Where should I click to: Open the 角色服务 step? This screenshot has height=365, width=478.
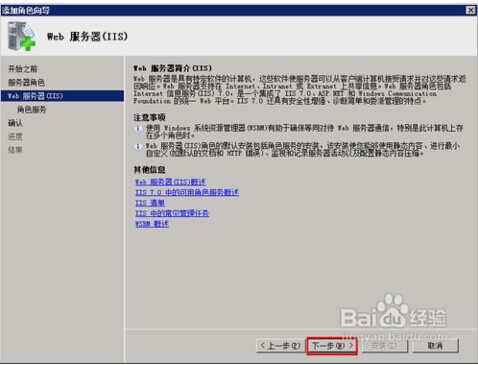(32, 110)
